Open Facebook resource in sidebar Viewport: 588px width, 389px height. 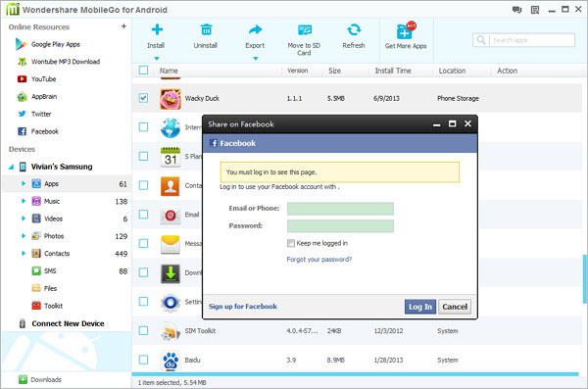(38, 131)
